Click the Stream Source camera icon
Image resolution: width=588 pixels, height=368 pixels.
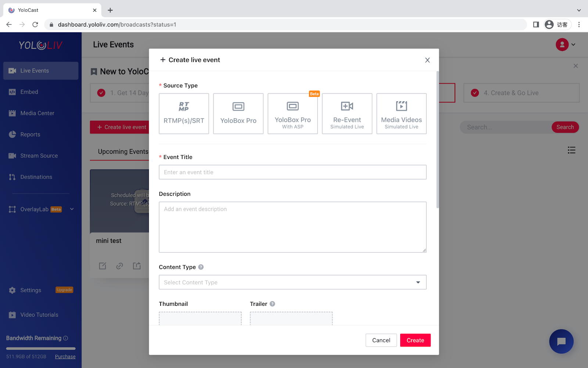[x=12, y=156]
